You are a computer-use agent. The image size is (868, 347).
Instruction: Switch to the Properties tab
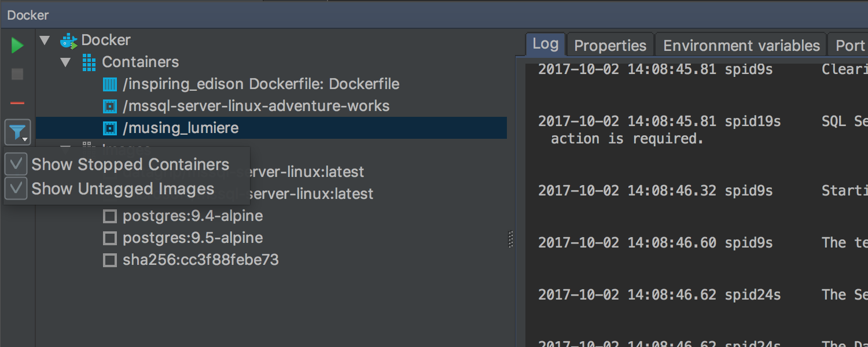click(x=610, y=45)
